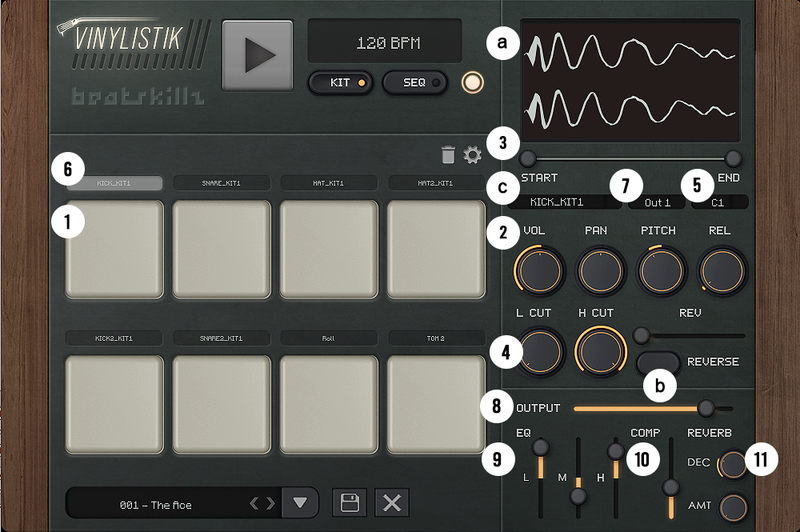Delete using the trash can icon
This screenshot has width=800, height=532.
tap(448, 154)
